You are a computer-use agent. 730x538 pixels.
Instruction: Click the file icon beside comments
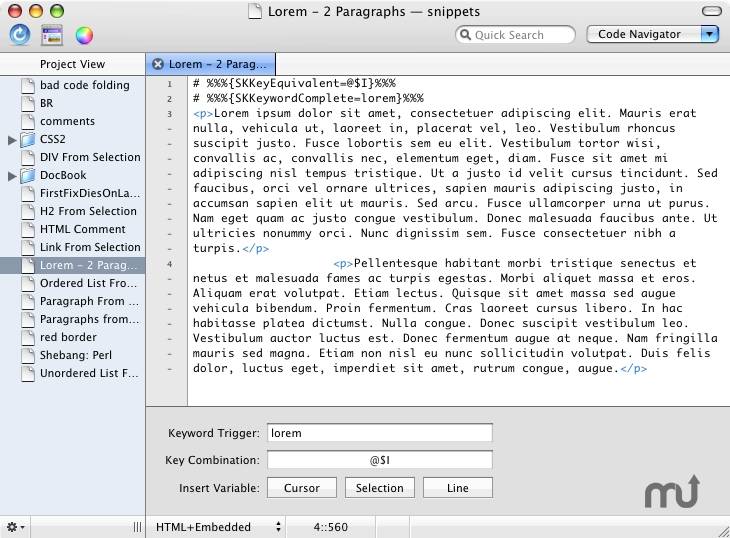[x=28, y=121]
